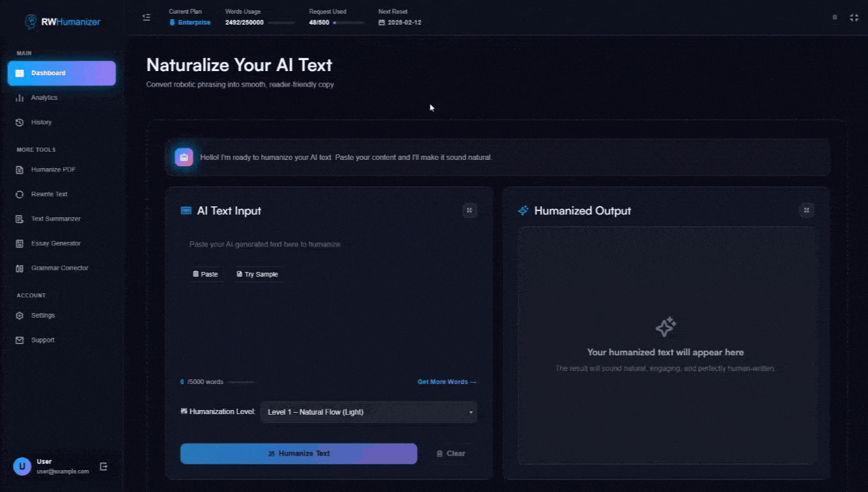The width and height of the screenshot is (868, 492).
Task: Click the chatbot assistant avatar icon
Action: pyautogui.click(x=184, y=157)
